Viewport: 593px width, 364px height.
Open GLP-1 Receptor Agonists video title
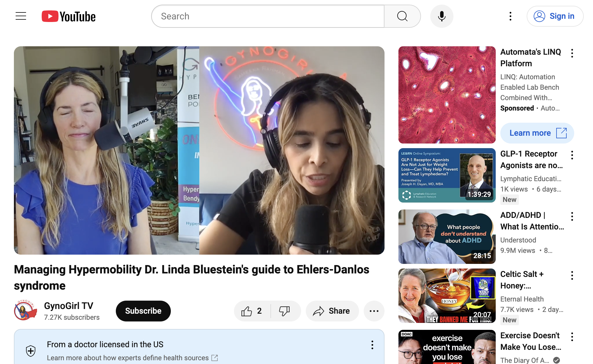[532, 159]
